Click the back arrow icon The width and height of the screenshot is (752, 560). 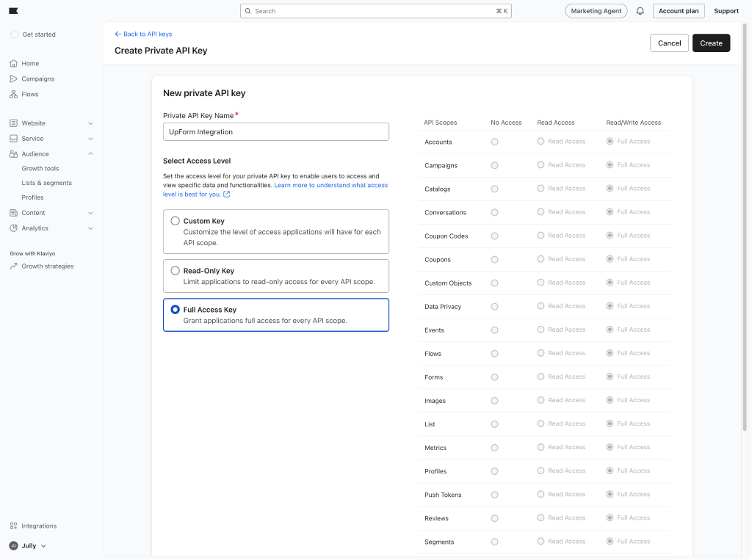(x=118, y=34)
